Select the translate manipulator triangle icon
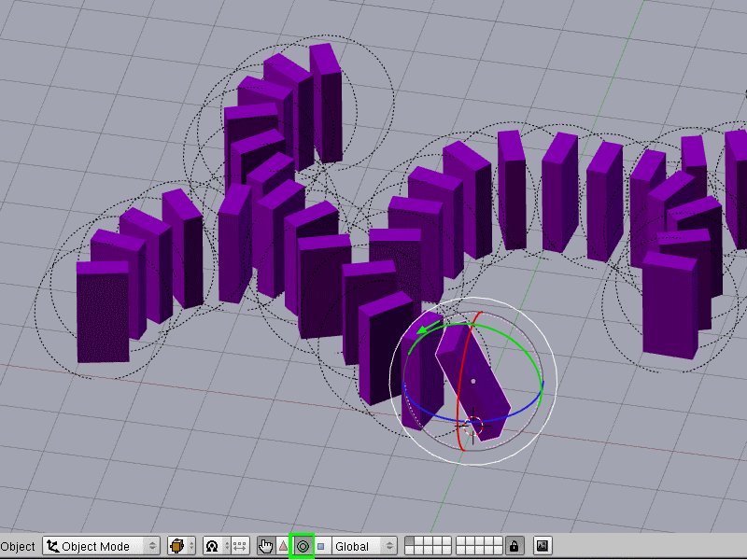Screen dimensions: 747x560 [284, 546]
